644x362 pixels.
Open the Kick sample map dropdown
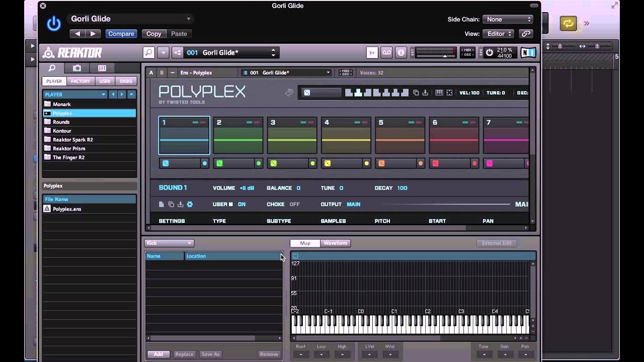(169, 243)
